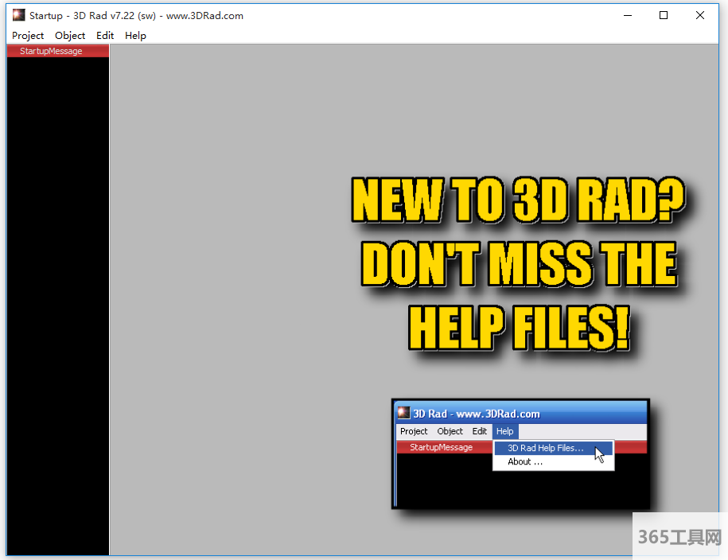Click "3D Rad Help Files..." in the illustrated menu
The width and height of the screenshot is (728, 560).
pos(545,448)
